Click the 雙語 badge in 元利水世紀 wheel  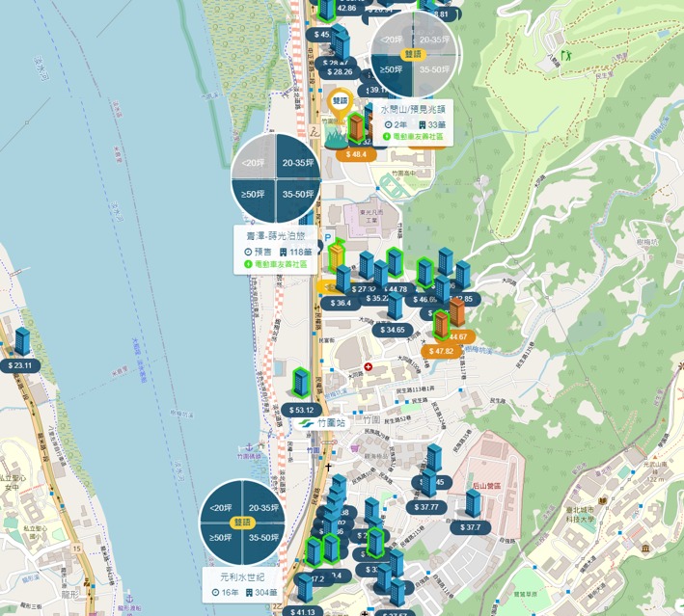point(242,522)
